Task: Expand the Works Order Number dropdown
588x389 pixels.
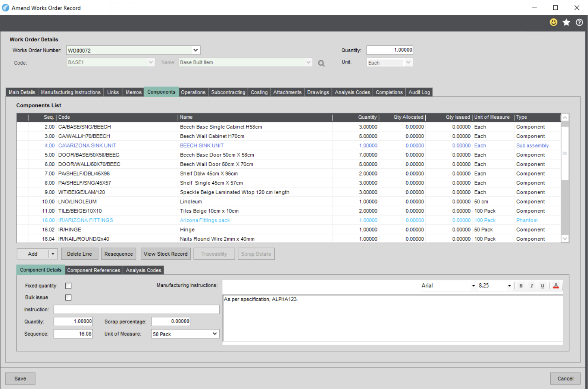Action: [196, 50]
